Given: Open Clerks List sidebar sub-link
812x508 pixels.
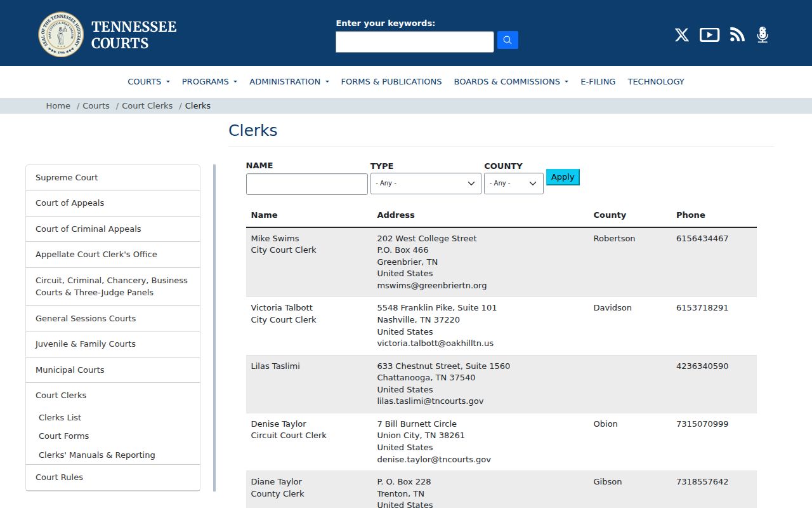Looking at the screenshot, I should coord(60,418).
